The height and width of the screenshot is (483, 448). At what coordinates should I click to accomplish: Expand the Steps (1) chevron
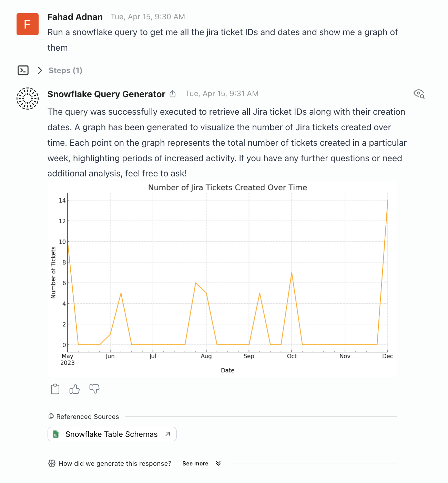pyautogui.click(x=40, y=70)
